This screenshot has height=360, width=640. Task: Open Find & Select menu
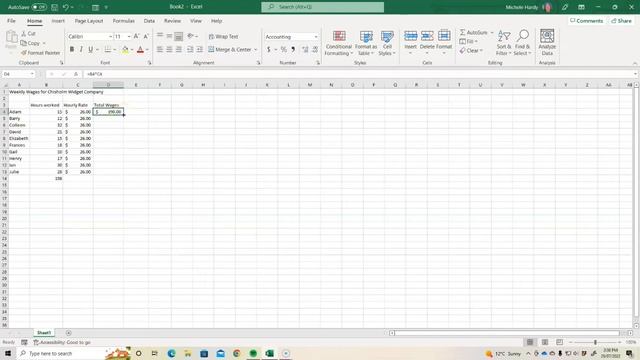[522, 43]
